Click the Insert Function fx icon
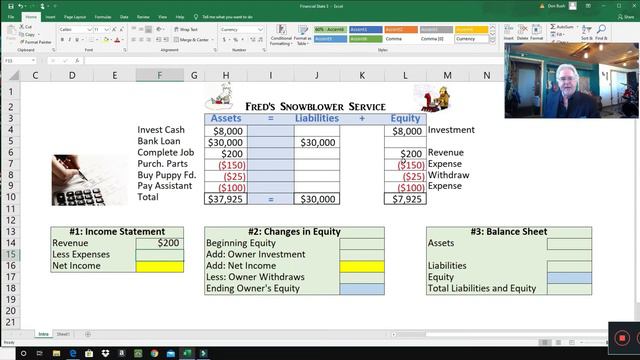 click(x=77, y=60)
